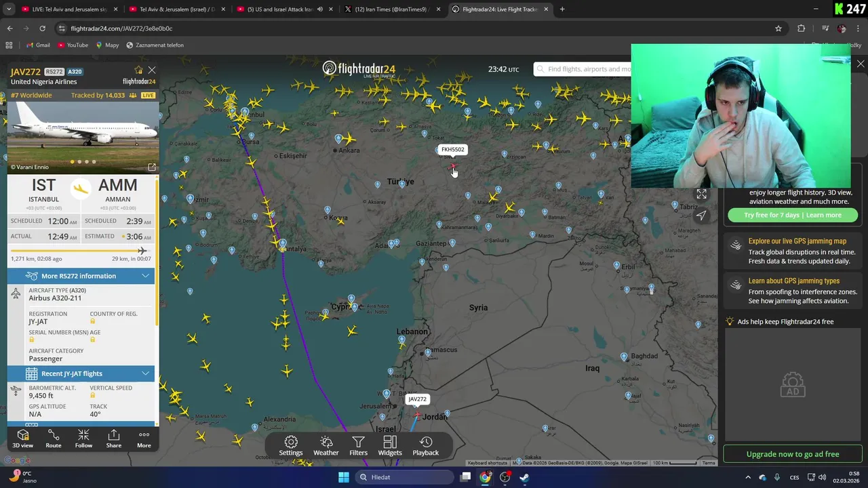Go back in browser history
This screenshot has width=868, height=488.
tap(9, 28)
